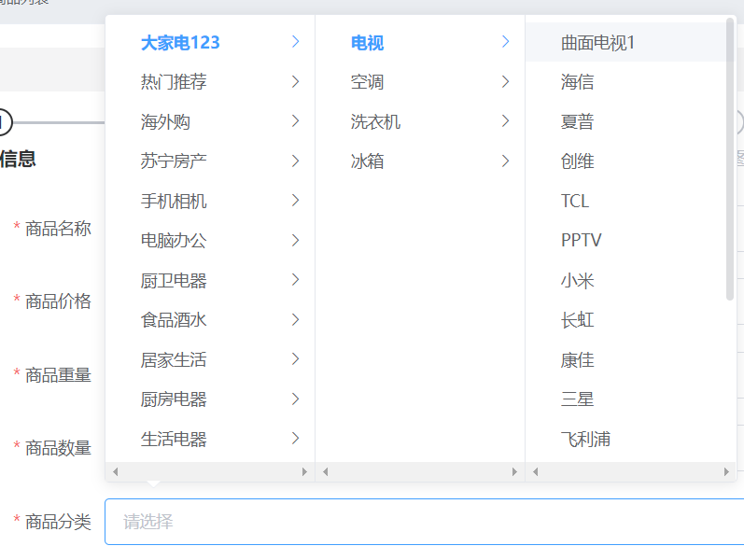Expand the 居家生活 category chevron
Screen dimensions: 744x560
pos(295,358)
